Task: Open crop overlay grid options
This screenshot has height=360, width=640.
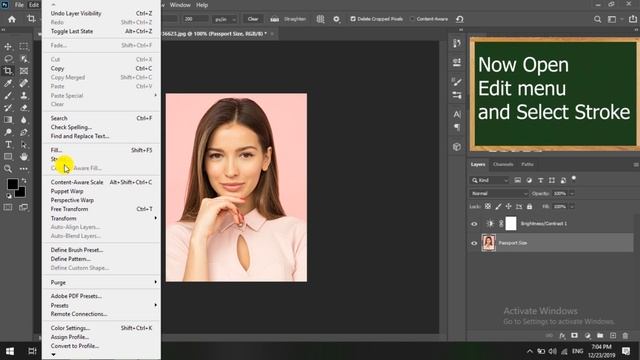Action: 320,19
